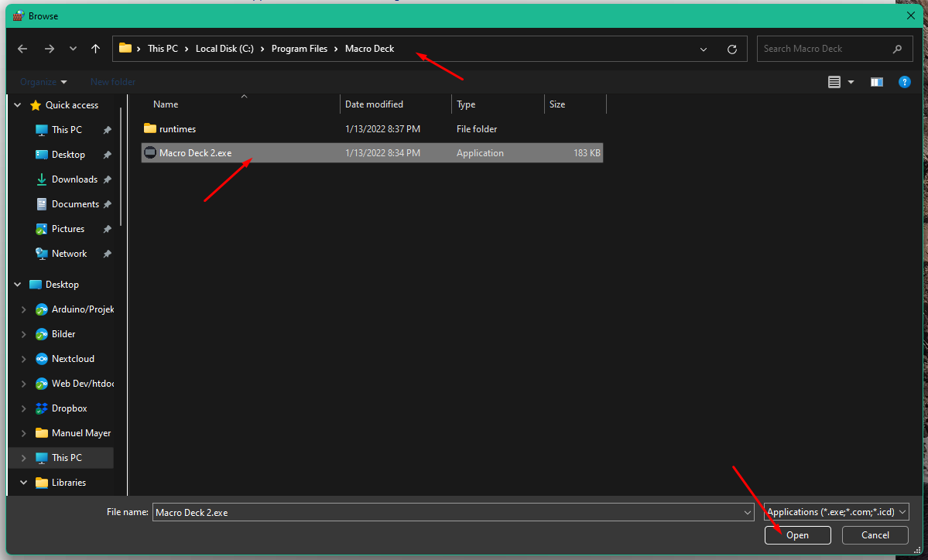Select the runtimes folder
Screen dimensions: 928x560
point(372,129)
